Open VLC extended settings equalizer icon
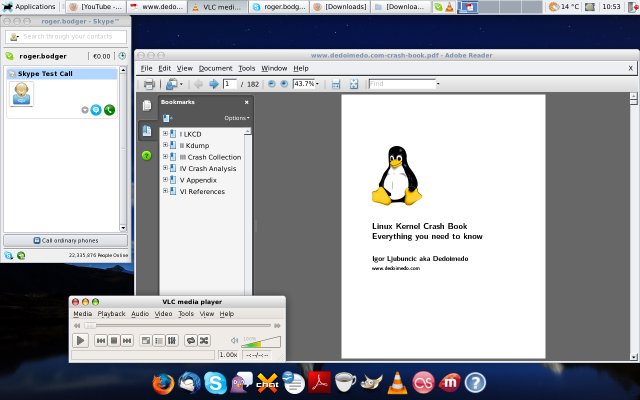Screen dimensions: 640x400 click(x=173, y=341)
